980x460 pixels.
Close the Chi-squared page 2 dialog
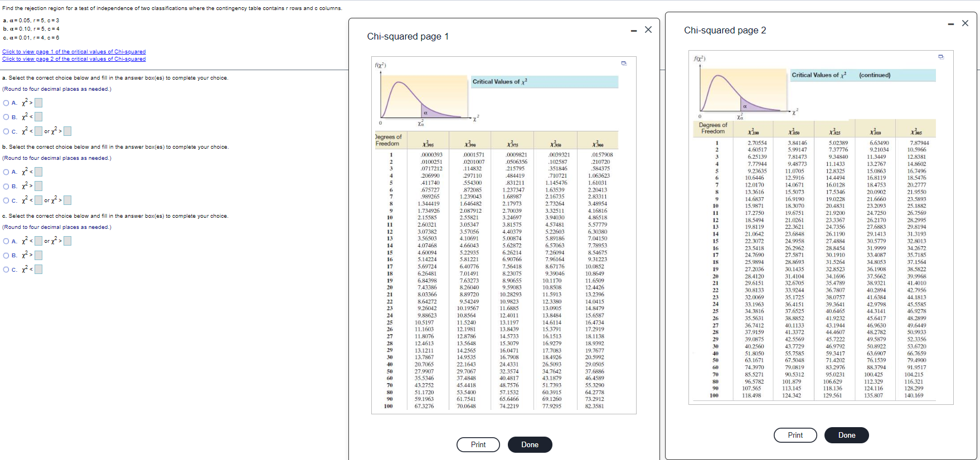pyautogui.click(x=965, y=23)
